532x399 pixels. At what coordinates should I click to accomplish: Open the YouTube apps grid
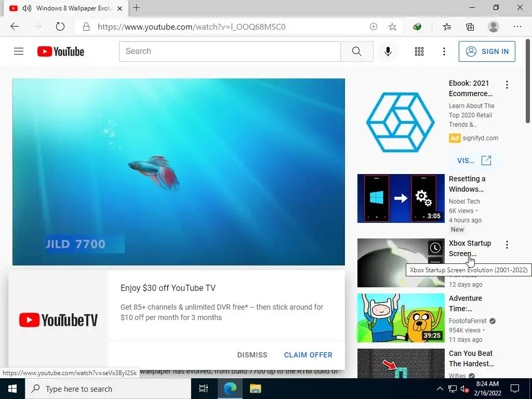pos(419,51)
